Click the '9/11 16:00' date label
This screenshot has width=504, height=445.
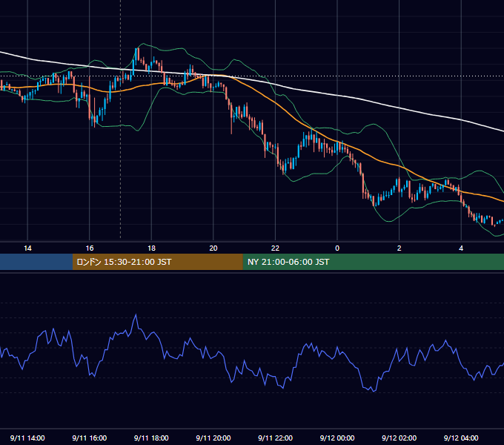click(90, 438)
